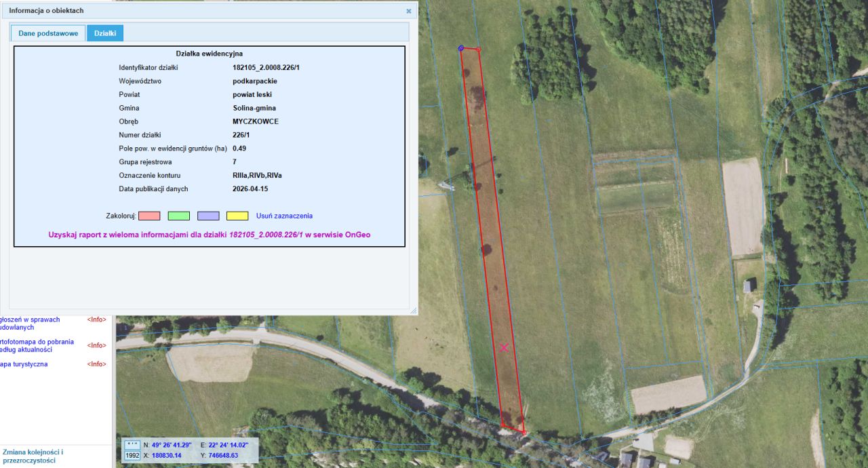Select the Województwo value podkarpackie
The width and height of the screenshot is (868, 468).
point(255,81)
